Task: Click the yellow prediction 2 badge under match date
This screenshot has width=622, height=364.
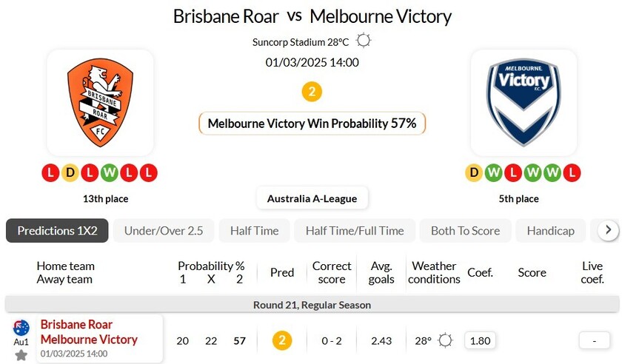Action: 312,92
